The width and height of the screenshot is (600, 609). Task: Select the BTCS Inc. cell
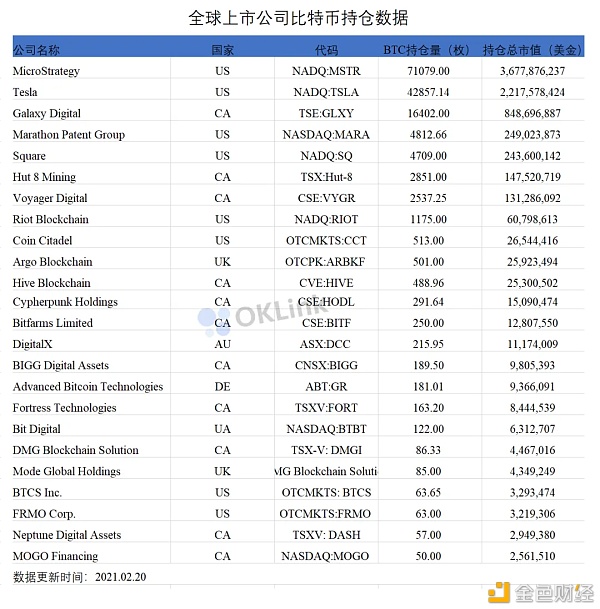click(37, 492)
